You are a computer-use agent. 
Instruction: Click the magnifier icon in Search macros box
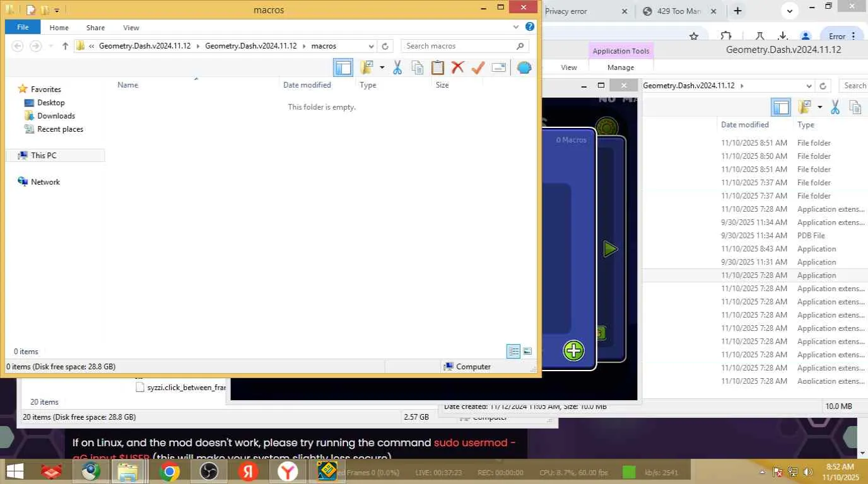click(520, 46)
